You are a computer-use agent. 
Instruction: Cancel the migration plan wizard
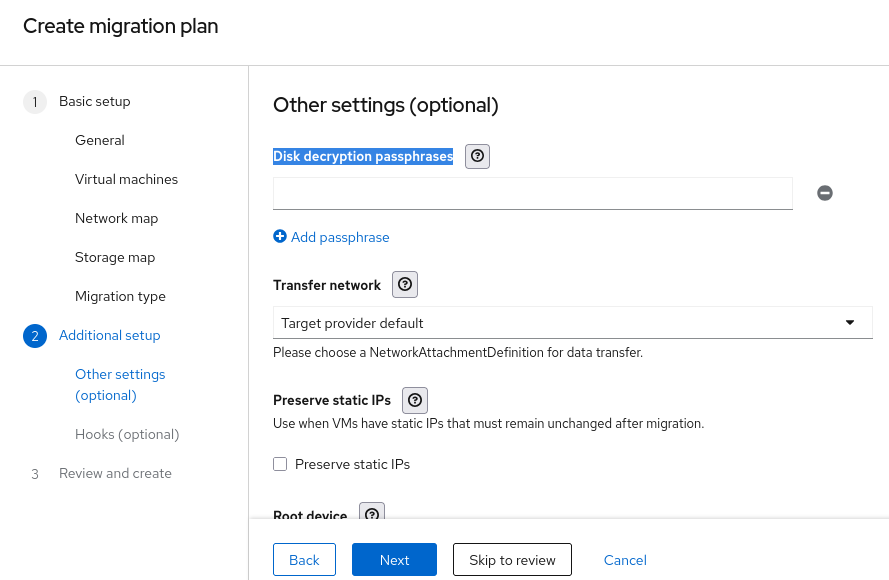tap(625, 560)
